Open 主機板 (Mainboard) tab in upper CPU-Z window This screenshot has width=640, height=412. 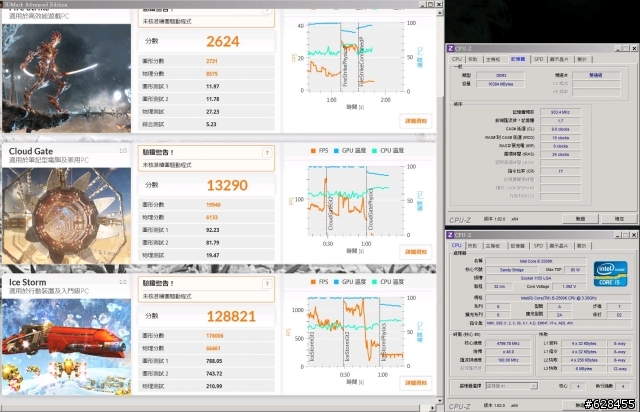coord(493,59)
